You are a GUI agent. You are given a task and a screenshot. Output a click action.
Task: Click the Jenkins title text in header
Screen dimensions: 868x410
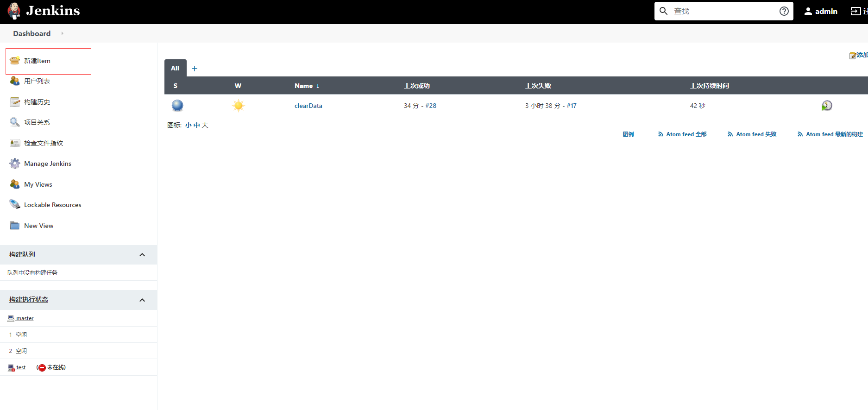point(53,11)
